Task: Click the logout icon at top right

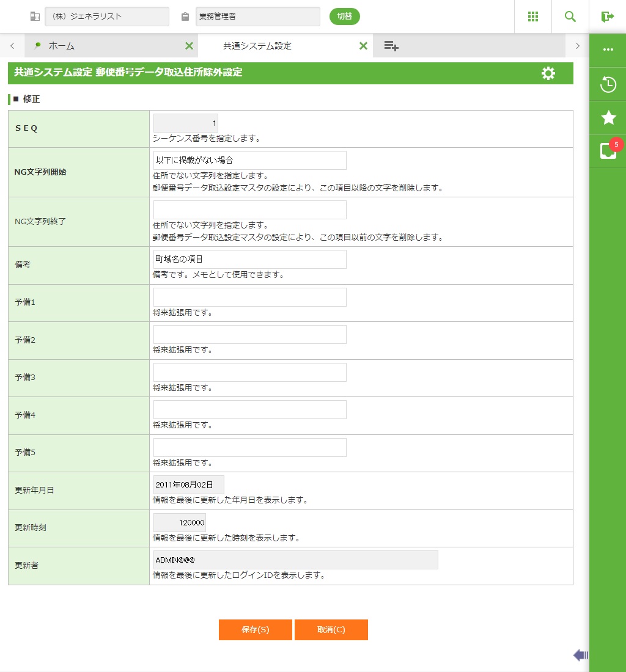Action: pyautogui.click(x=607, y=16)
